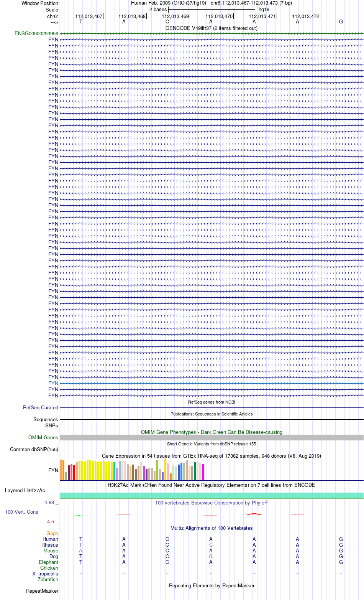Click the reference base T in sequence row
This screenshot has width=364, height=600.
coord(80,22)
